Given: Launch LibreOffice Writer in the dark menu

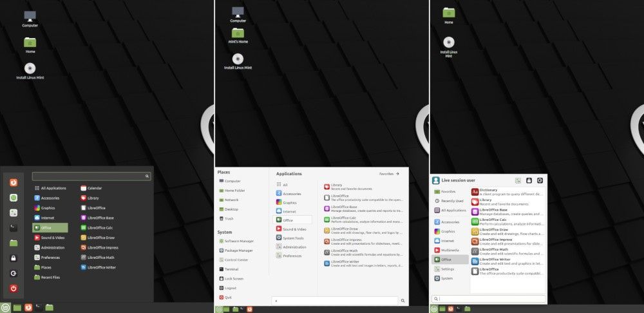Looking at the screenshot, I should (x=98, y=267).
